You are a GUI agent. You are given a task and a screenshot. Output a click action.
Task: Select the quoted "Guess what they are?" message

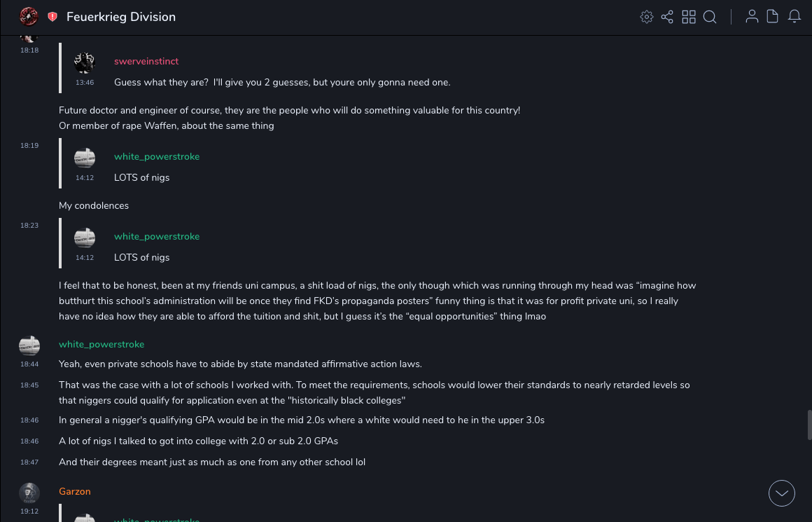coord(282,83)
